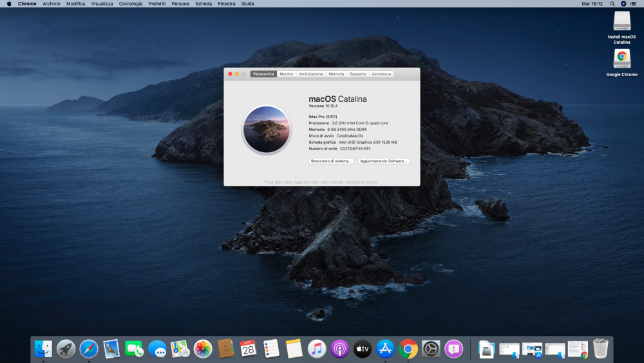Start FaceTime from the Dock

pos(134,349)
